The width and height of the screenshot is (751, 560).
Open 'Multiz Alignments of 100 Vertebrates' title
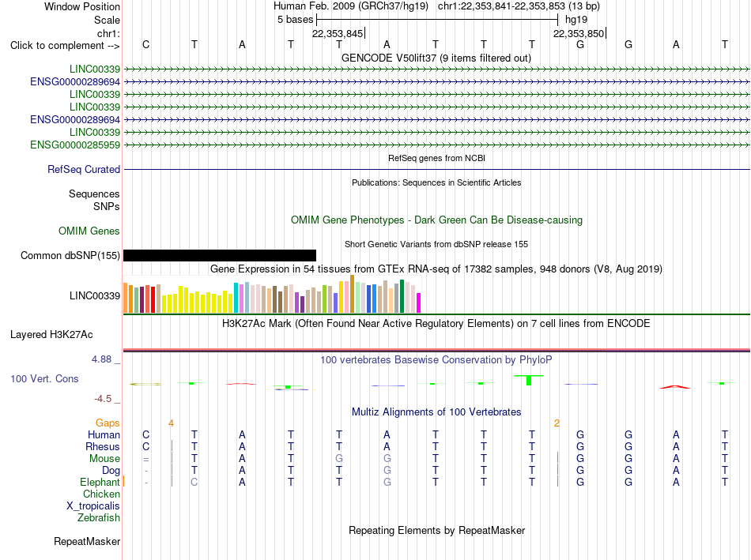click(436, 412)
